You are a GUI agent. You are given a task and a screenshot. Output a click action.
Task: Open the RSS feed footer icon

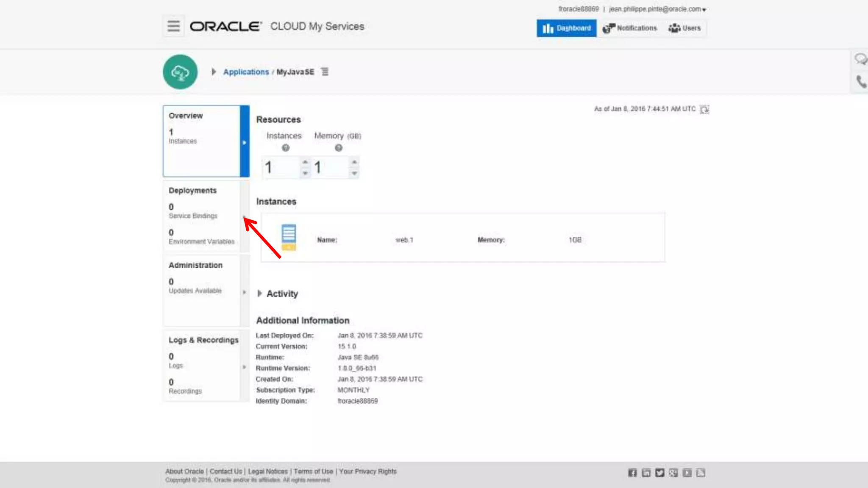click(701, 473)
